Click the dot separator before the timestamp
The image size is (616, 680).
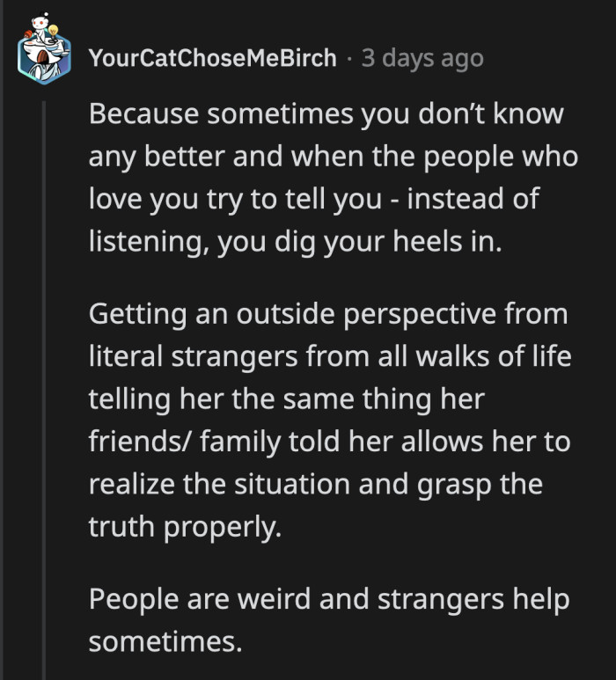coord(349,59)
